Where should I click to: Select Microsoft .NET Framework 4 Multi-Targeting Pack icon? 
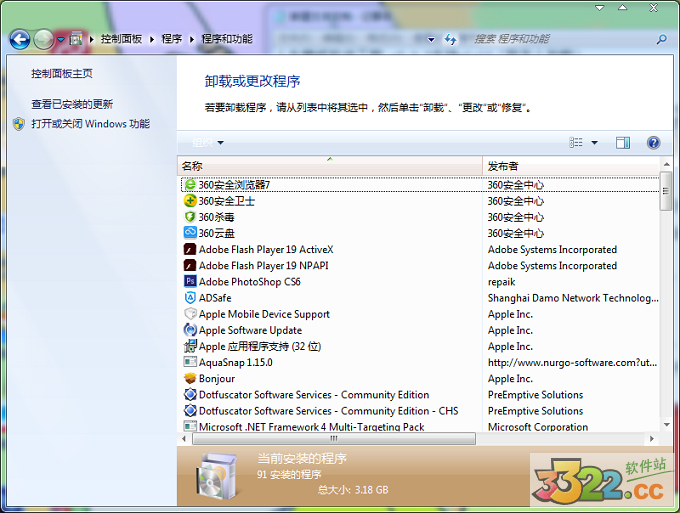tap(190, 426)
